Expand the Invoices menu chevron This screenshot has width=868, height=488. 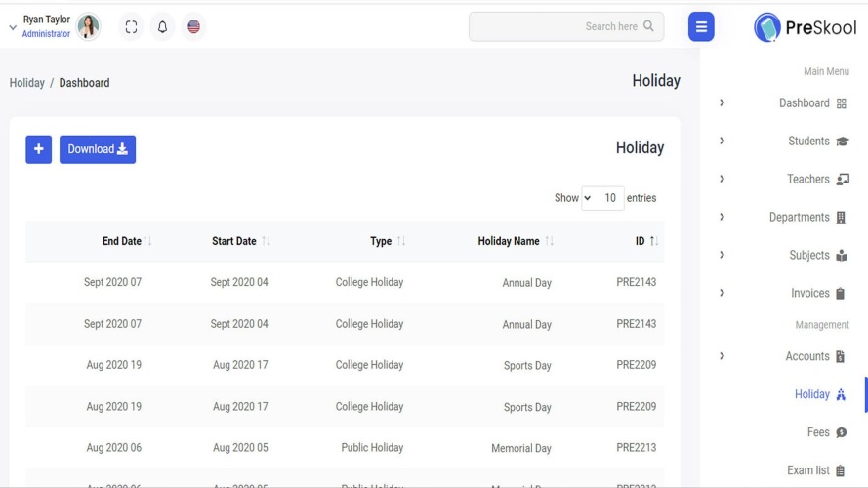pyautogui.click(x=722, y=293)
